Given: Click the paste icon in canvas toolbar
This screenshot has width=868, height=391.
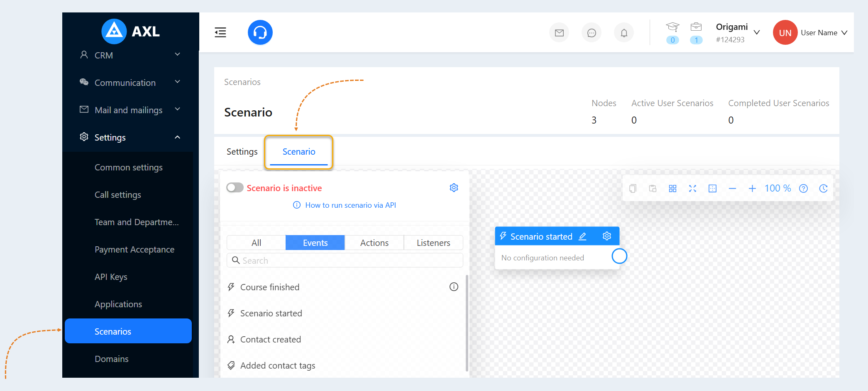Looking at the screenshot, I should (x=653, y=189).
